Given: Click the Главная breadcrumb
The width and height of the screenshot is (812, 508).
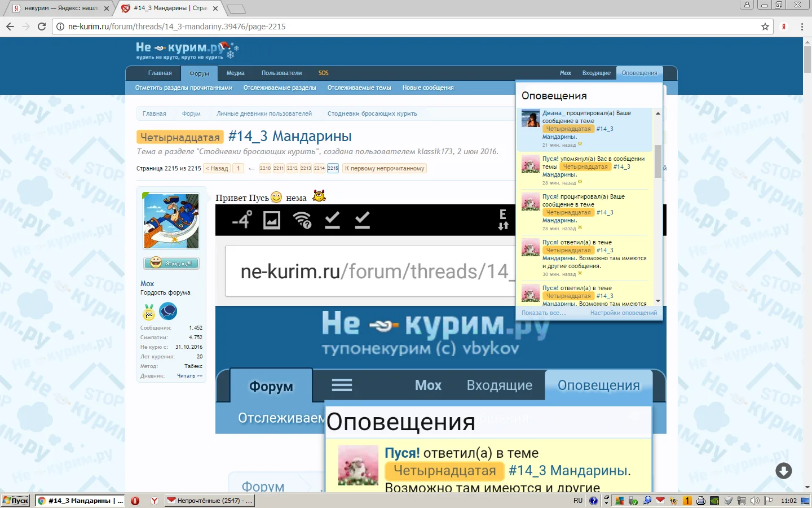Looking at the screenshot, I should (155, 113).
